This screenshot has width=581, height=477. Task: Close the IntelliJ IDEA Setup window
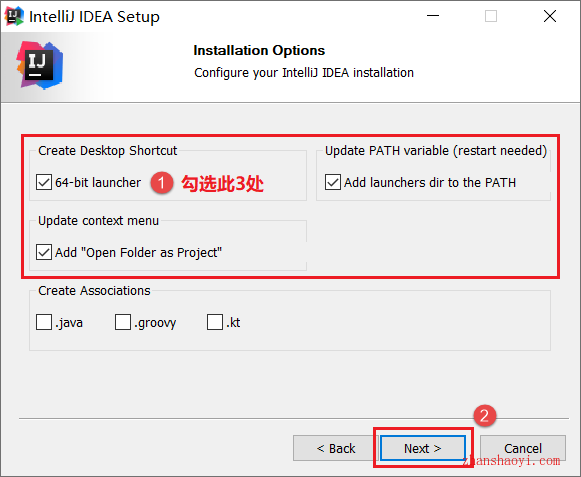pos(550,16)
